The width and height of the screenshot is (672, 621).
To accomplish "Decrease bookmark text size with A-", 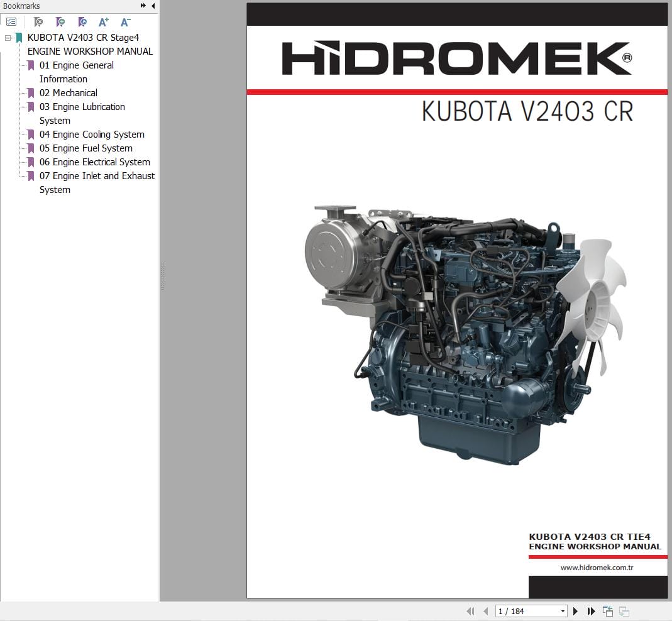I will pyautogui.click(x=126, y=22).
